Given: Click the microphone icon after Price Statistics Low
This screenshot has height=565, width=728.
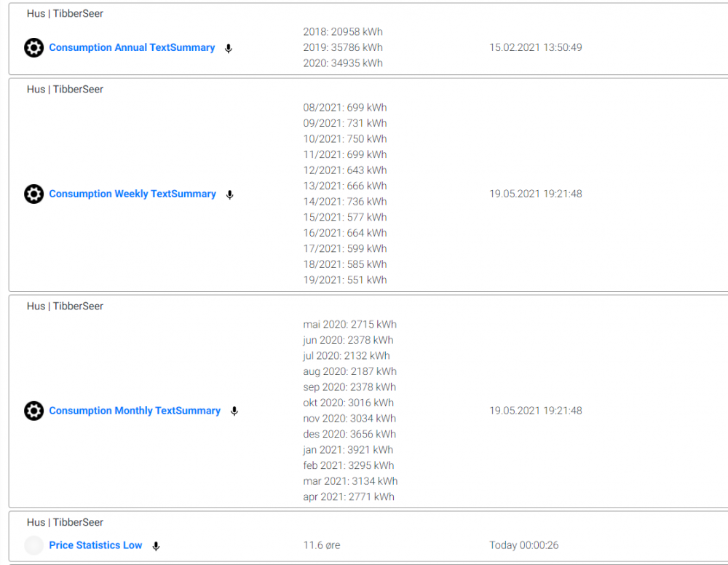Looking at the screenshot, I should [x=156, y=546].
